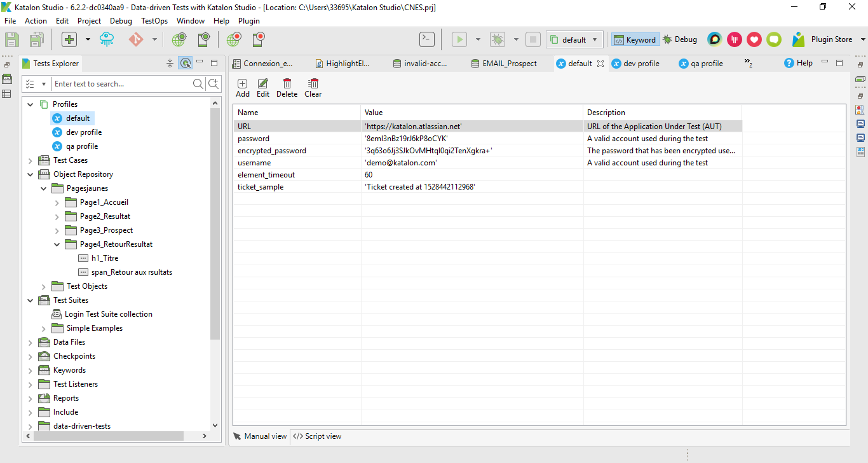The height and width of the screenshot is (463, 868).
Task: Open the Plugin Store
Action: point(823,39)
